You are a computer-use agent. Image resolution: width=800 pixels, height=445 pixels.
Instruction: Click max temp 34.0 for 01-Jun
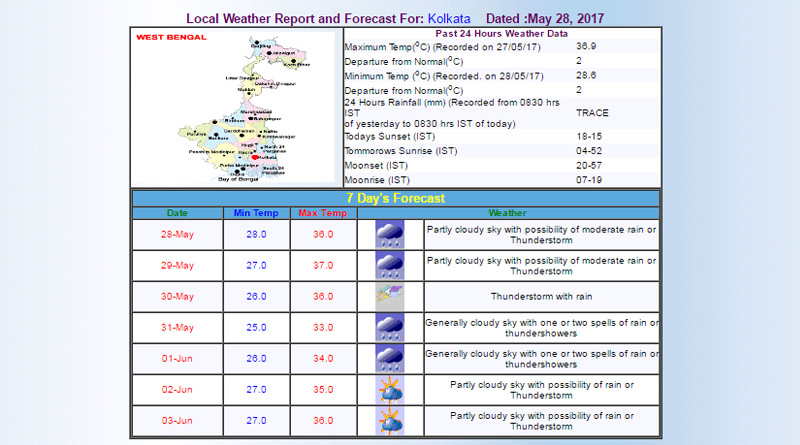coord(323,359)
